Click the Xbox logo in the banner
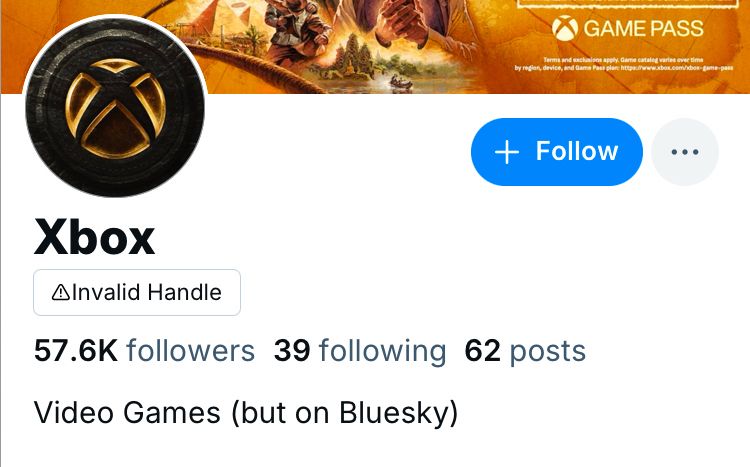 point(565,28)
